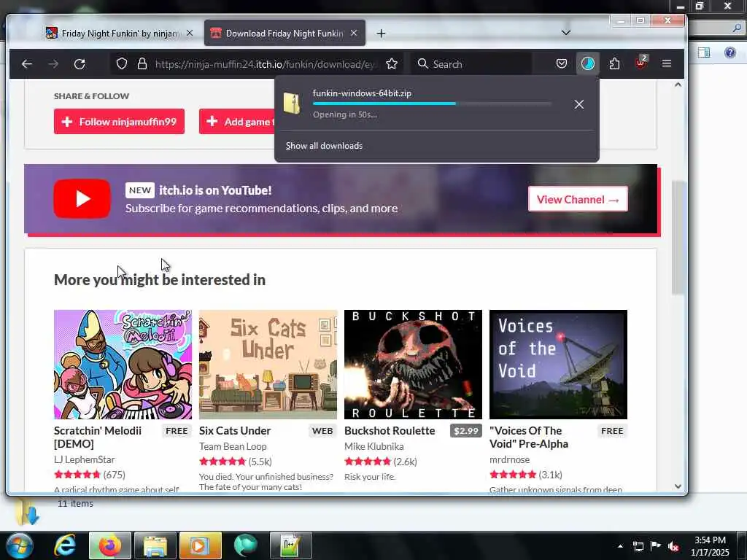Click the Show desktop button on the taskbar
This screenshot has height=560, width=747.
pyautogui.click(x=743, y=546)
